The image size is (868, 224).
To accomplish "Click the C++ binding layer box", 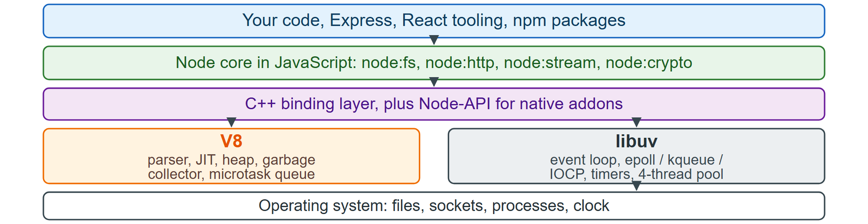I will tap(434, 104).
